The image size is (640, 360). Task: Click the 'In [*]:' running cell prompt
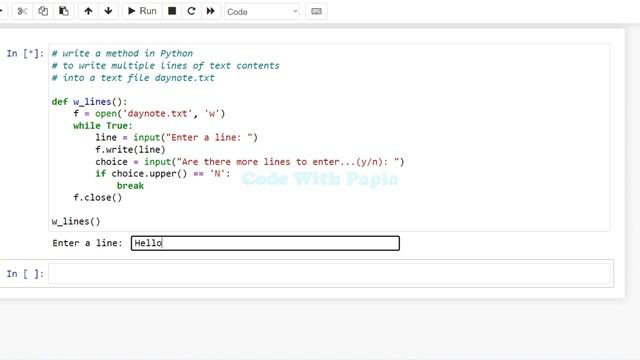25,53
